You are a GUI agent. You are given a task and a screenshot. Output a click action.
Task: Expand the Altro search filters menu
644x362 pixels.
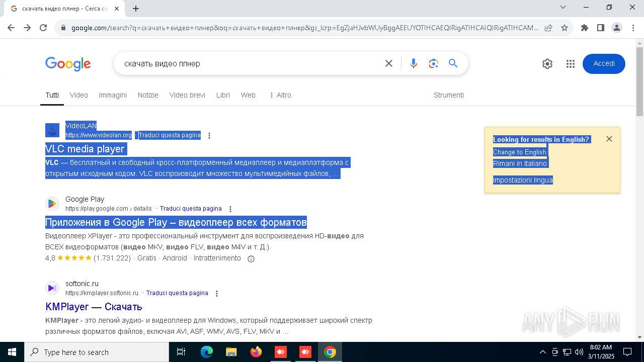(280, 95)
